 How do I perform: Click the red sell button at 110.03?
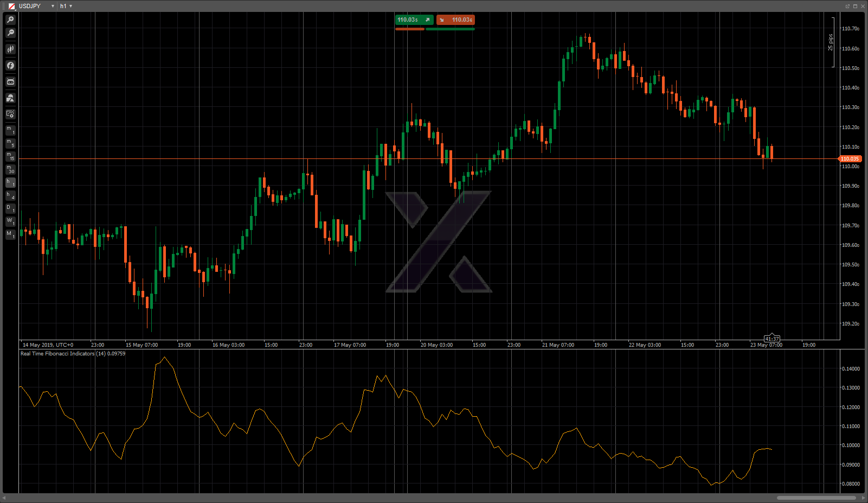coord(456,20)
